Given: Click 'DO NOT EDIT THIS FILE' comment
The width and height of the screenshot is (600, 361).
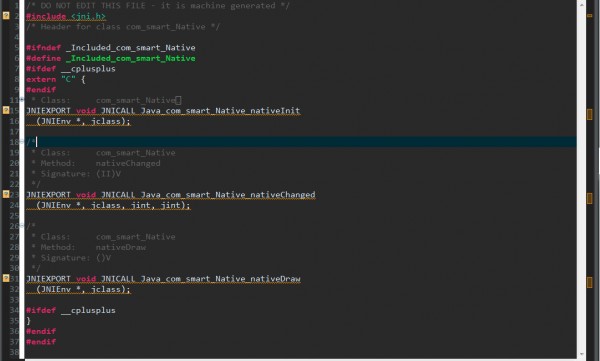Looking at the screenshot, I should point(93,6).
